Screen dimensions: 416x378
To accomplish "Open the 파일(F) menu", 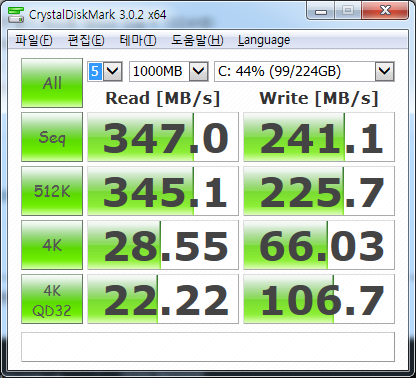I will 34,40.
